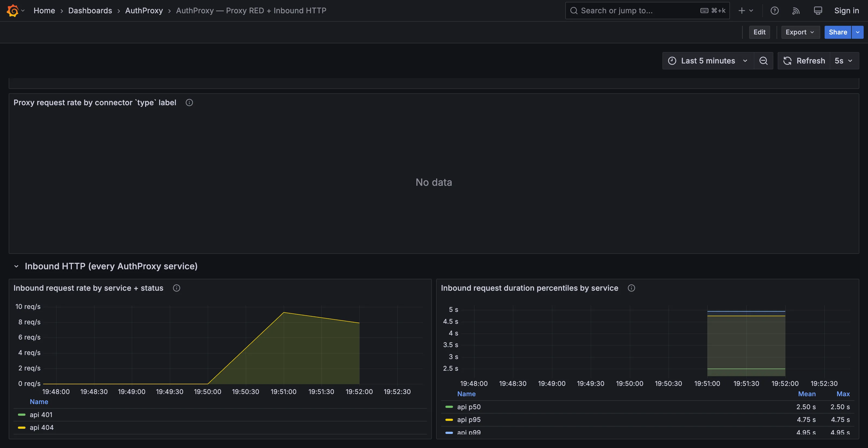Screen dimensions: 868x448
Task: Open the plus New menu
Action: coord(746,11)
